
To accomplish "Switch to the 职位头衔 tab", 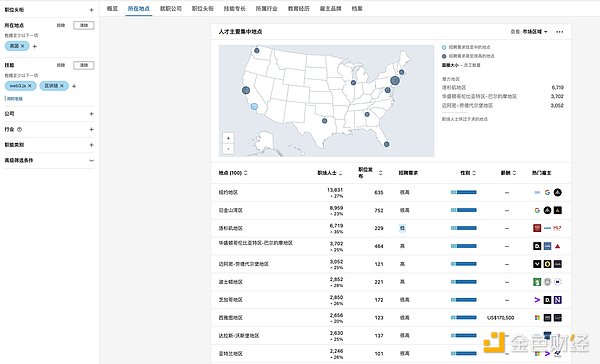I will 203,8.
